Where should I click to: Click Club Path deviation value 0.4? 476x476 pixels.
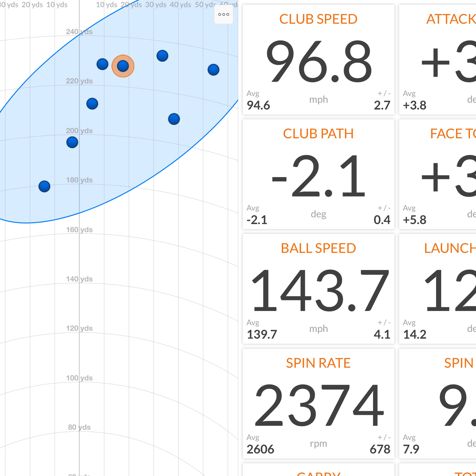pos(382,220)
